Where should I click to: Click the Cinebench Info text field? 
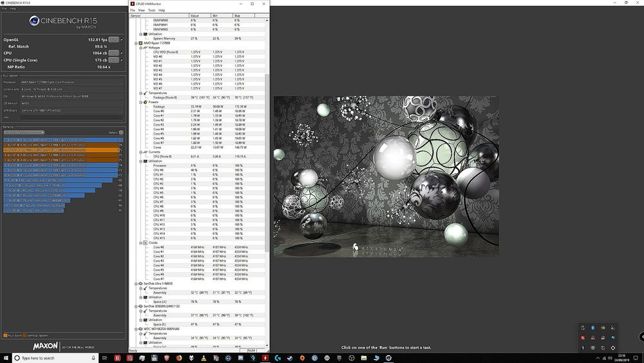coord(71,117)
